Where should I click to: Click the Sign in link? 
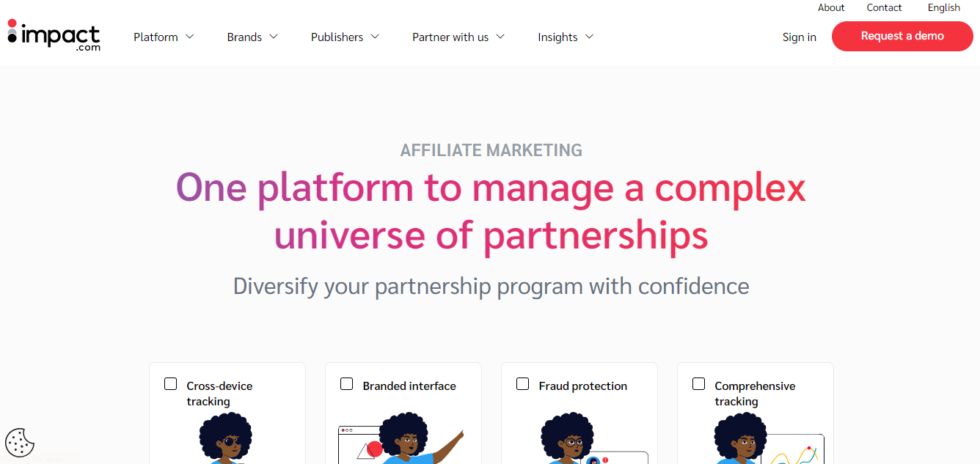pos(800,37)
